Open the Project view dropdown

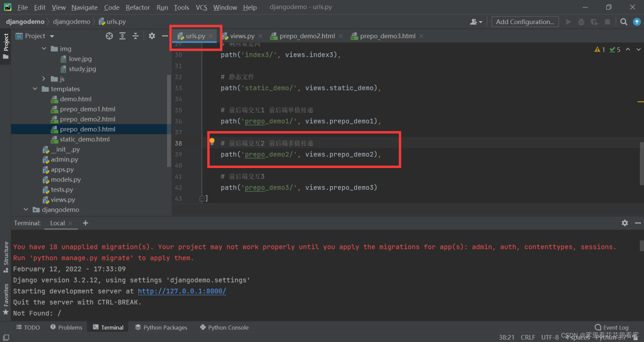click(x=52, y=36)
